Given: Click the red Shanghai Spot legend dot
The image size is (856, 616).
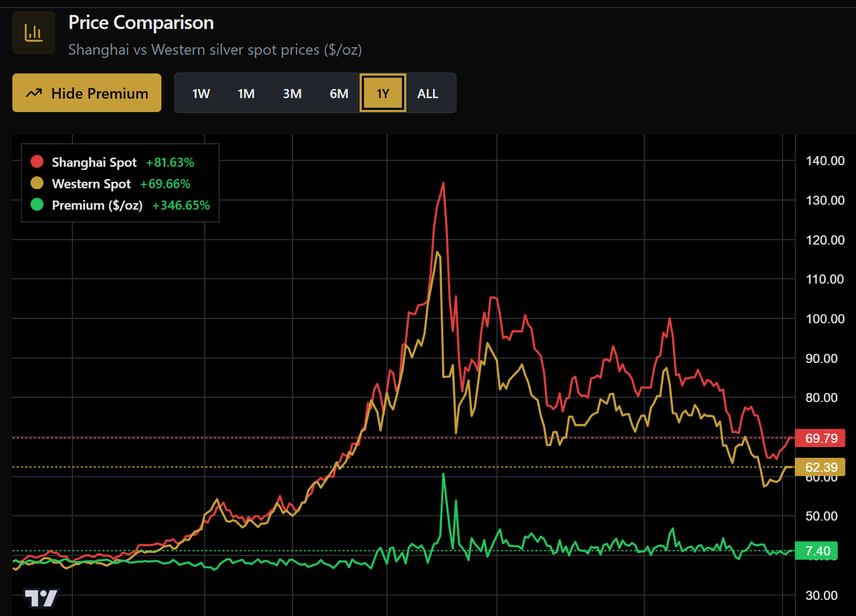Looking at the screenshot, I should [x=37, y=162].
